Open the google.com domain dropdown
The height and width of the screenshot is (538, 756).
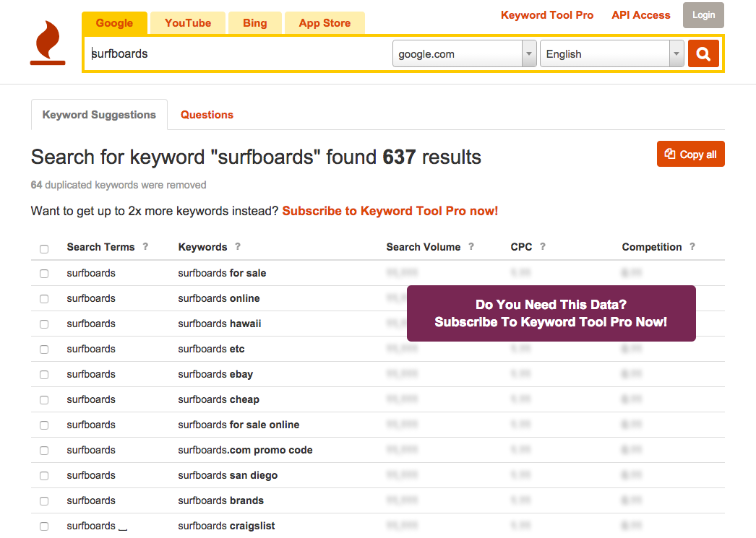pos(464,53)
